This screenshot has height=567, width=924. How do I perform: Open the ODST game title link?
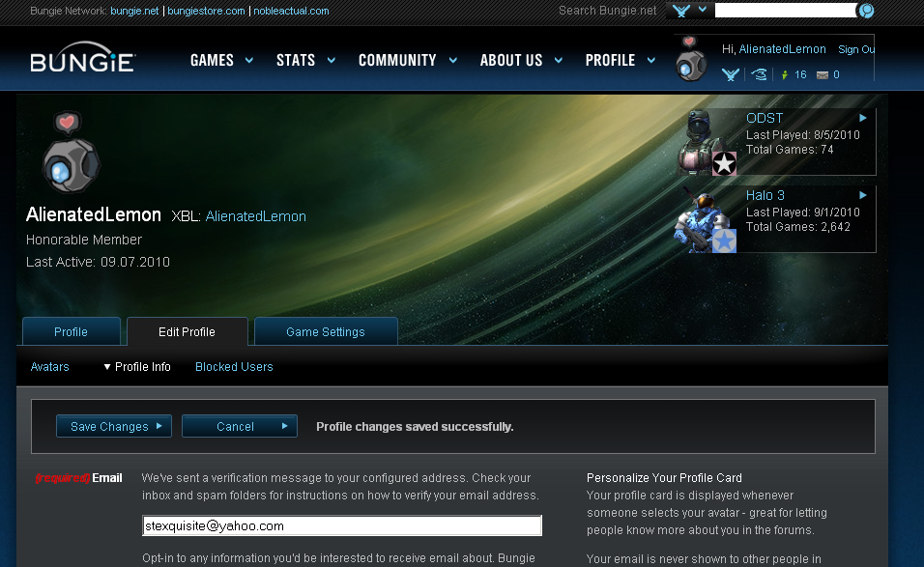coord(765,119)
